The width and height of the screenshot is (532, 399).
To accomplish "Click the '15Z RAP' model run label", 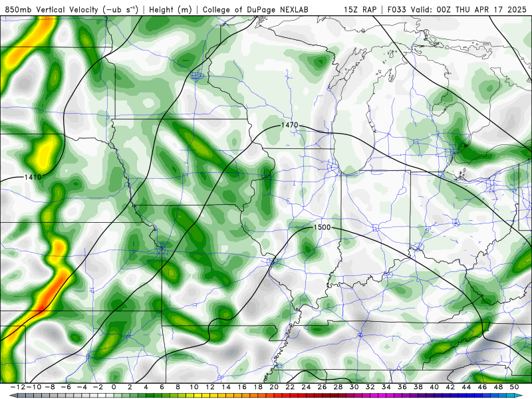I will [x=360, y=9].
